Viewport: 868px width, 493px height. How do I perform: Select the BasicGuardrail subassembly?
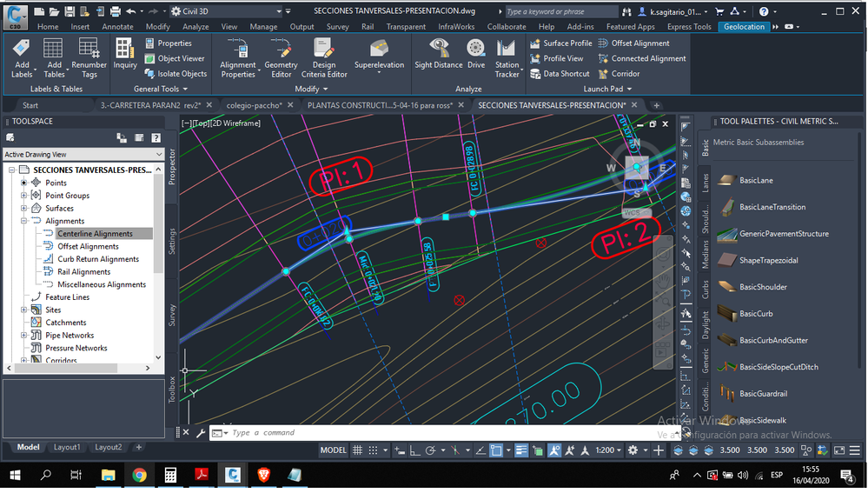[x=752, y=393]
